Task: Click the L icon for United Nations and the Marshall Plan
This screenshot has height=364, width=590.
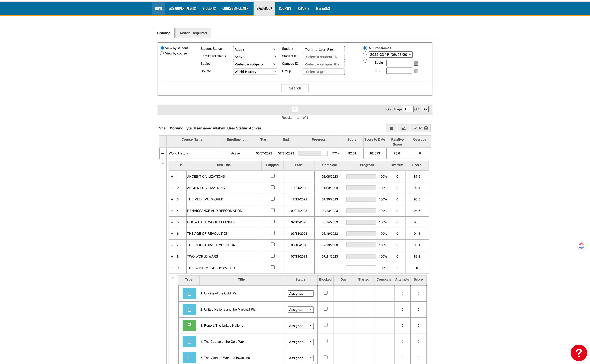Action: pos(189,309)
